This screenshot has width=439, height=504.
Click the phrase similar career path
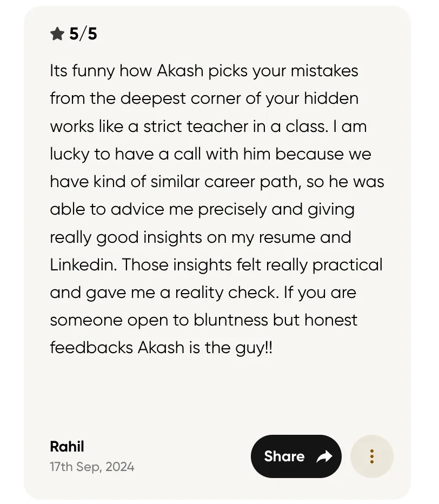tap(225, 182)
